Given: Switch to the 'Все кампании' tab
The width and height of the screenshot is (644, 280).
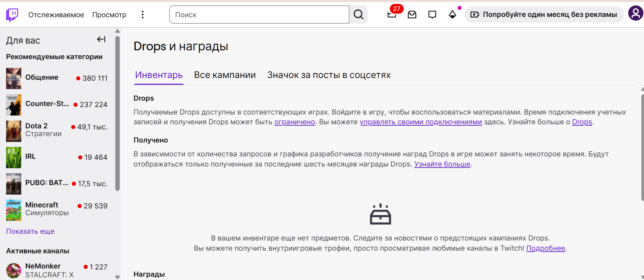Looking at the screenshot, I should [225, 75].
